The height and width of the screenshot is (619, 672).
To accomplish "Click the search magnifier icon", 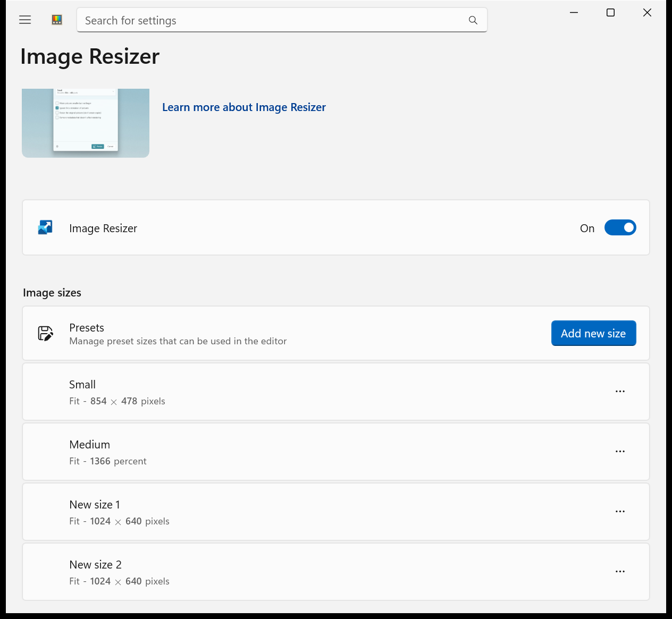I will pyautogui.click(x=473, y=20).
